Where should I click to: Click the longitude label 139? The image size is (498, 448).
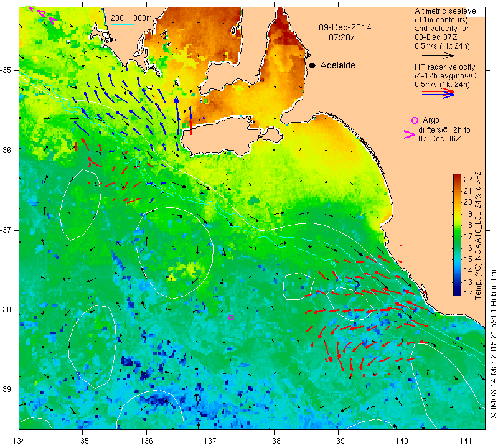338,441
